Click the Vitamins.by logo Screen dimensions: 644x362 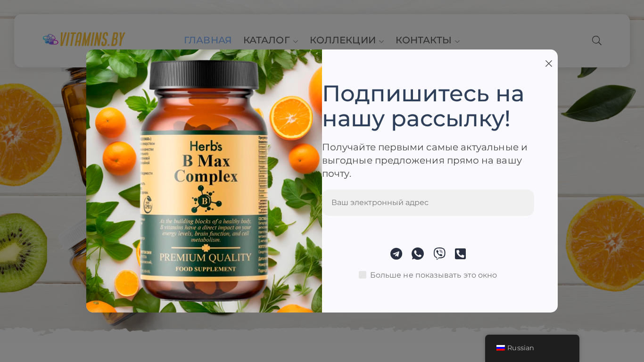coord(84,40)
